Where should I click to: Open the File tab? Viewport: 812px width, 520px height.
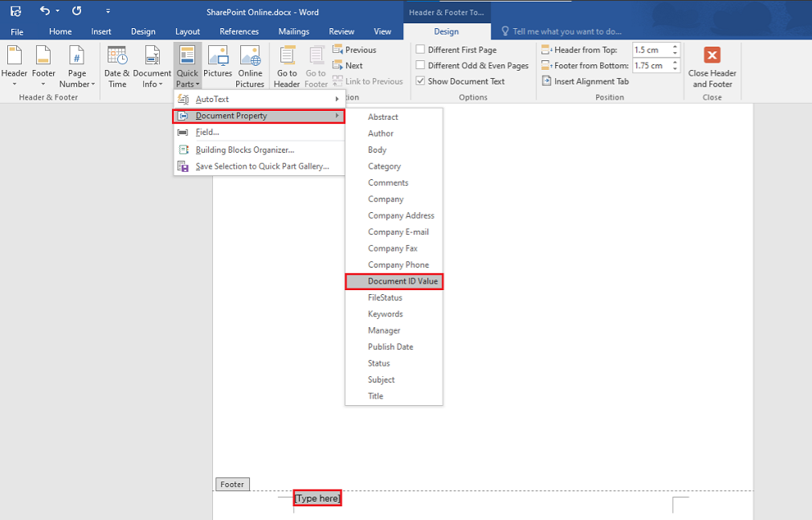tap(17, 31)
